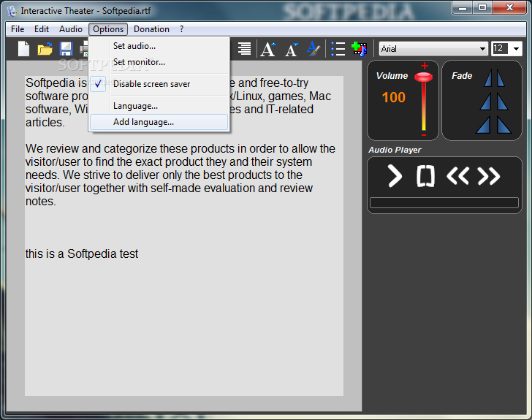Click the red minus below Volume slider
The height and width of the screenshot is (420, 532).
[424, 135]
